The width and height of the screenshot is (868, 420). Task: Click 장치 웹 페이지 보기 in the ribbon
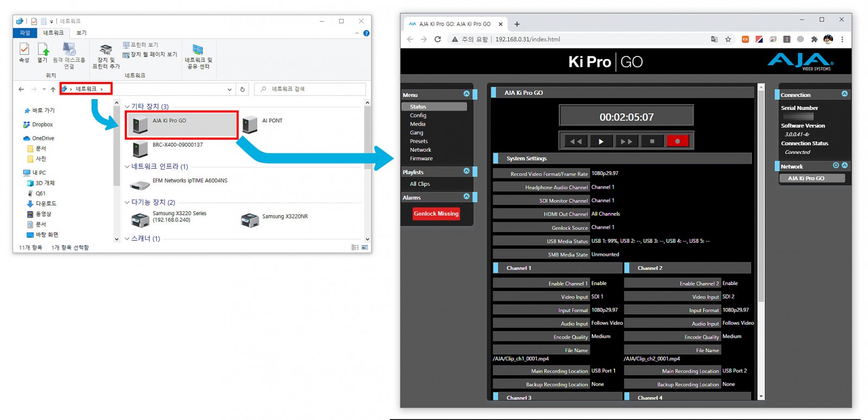[150, 55]
